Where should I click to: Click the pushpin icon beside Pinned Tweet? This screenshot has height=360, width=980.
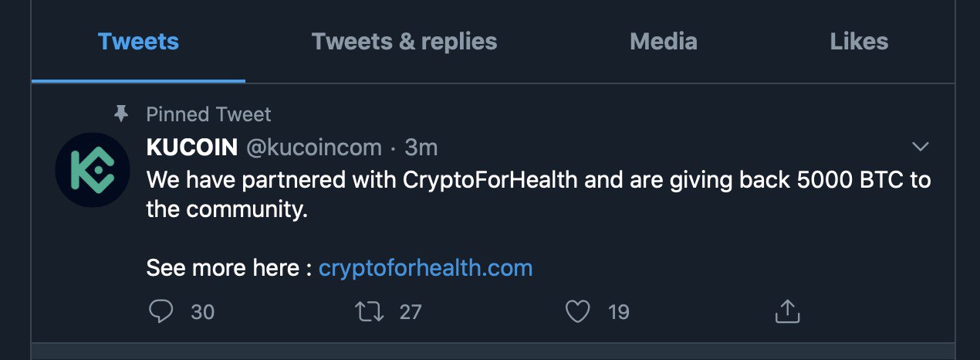120,114
